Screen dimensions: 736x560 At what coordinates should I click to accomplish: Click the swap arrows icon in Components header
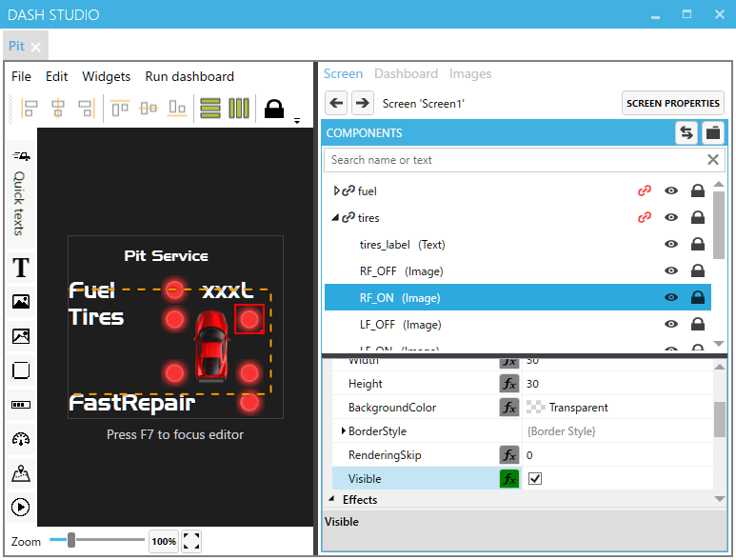click(x=686, y=132)
